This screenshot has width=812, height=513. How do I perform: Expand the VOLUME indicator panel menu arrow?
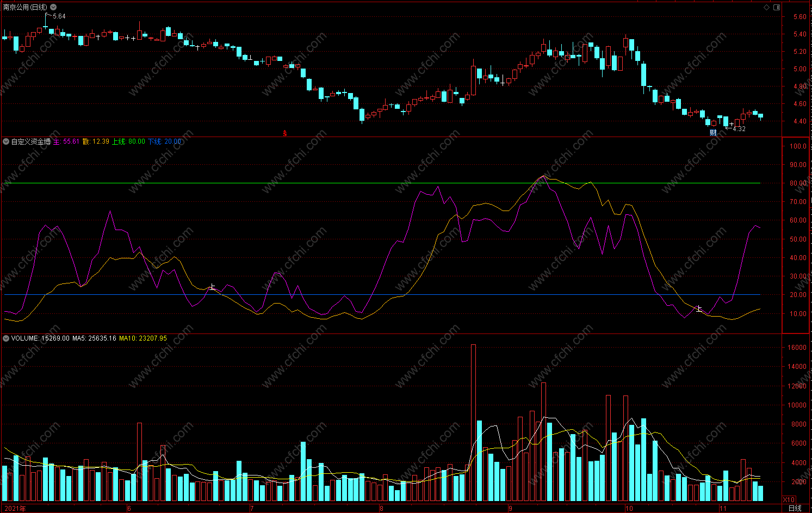tap(6, 338)
